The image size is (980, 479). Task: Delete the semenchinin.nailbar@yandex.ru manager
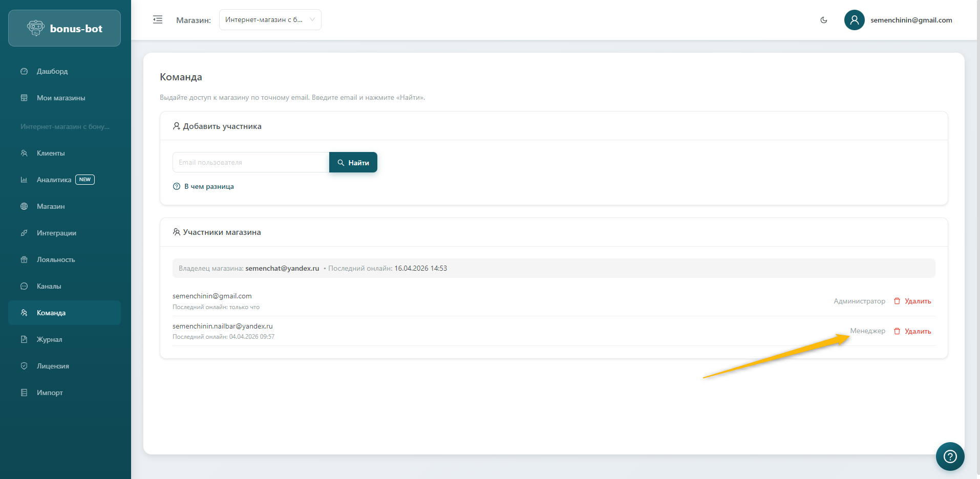point(912,331)
